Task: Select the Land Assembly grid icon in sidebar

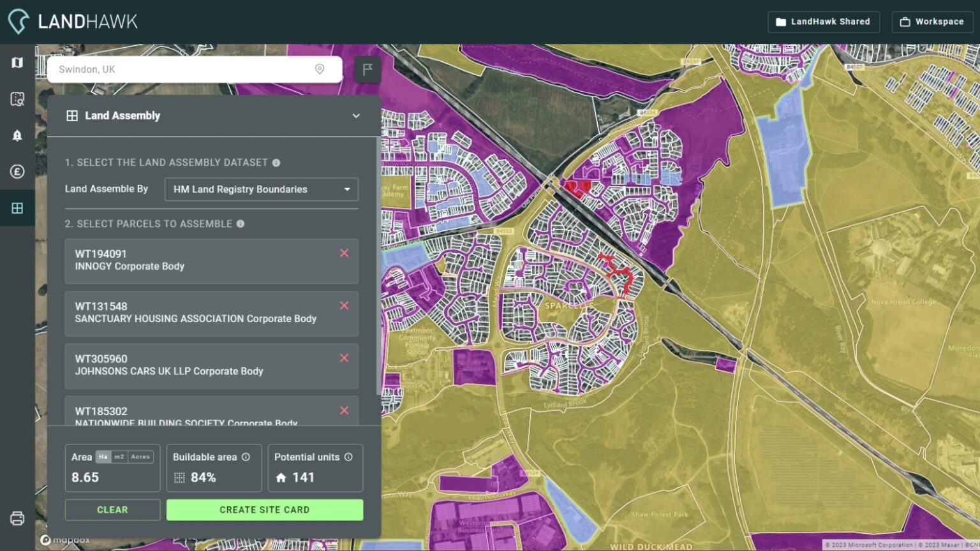Action: tap(17, 208)
